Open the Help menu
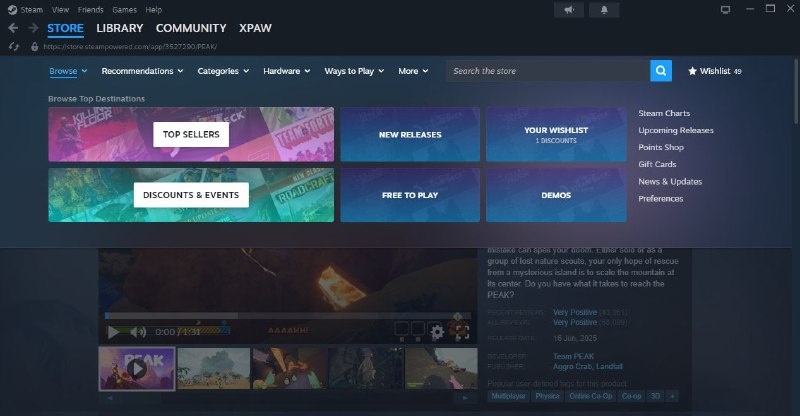 pos(153,10)
